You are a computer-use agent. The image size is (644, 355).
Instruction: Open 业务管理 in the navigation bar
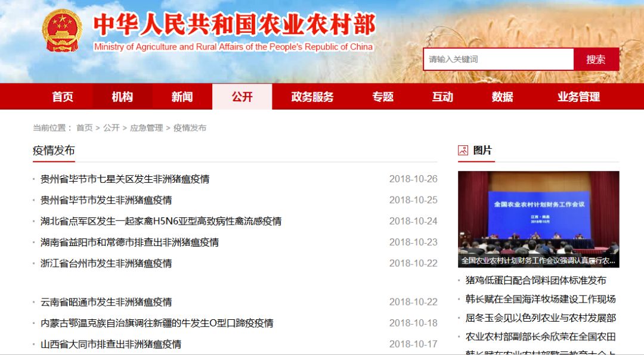tap(578, 97)
